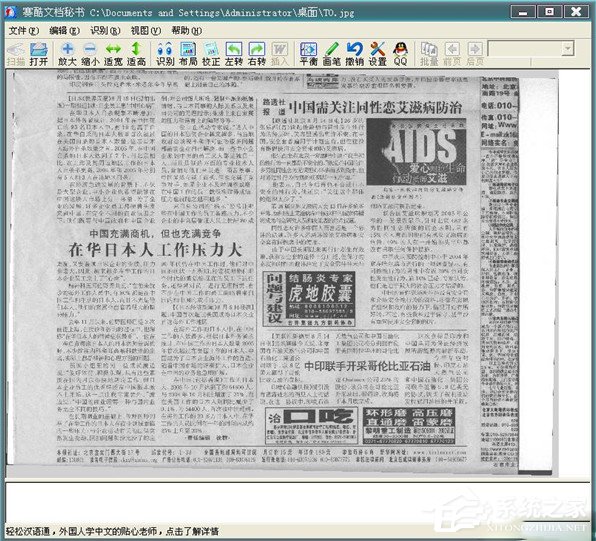Open the 帮助(H) menu
This screenshot has width=596, height=541.
[186, 30]
